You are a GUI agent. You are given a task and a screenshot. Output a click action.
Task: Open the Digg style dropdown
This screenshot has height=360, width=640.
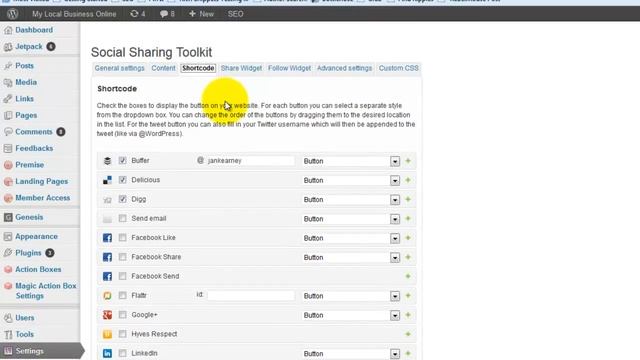(x=351, y=200)
